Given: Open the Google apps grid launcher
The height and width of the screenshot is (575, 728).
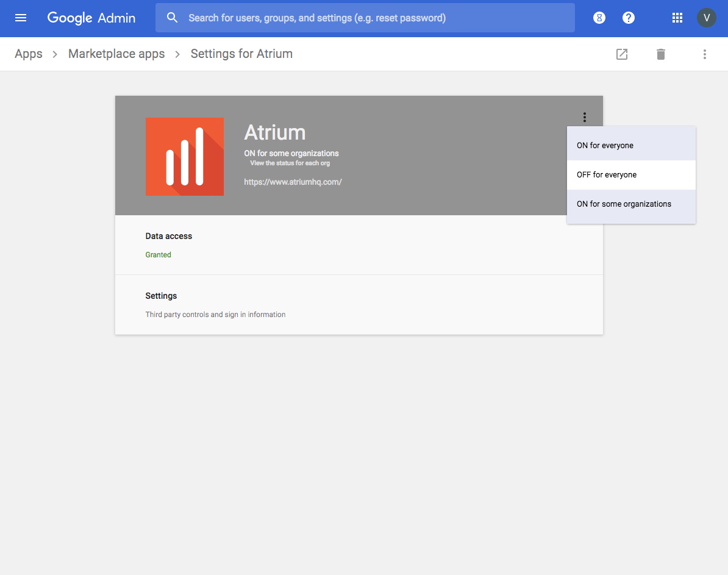Looking at the screenshot, I should click(677, 18).
